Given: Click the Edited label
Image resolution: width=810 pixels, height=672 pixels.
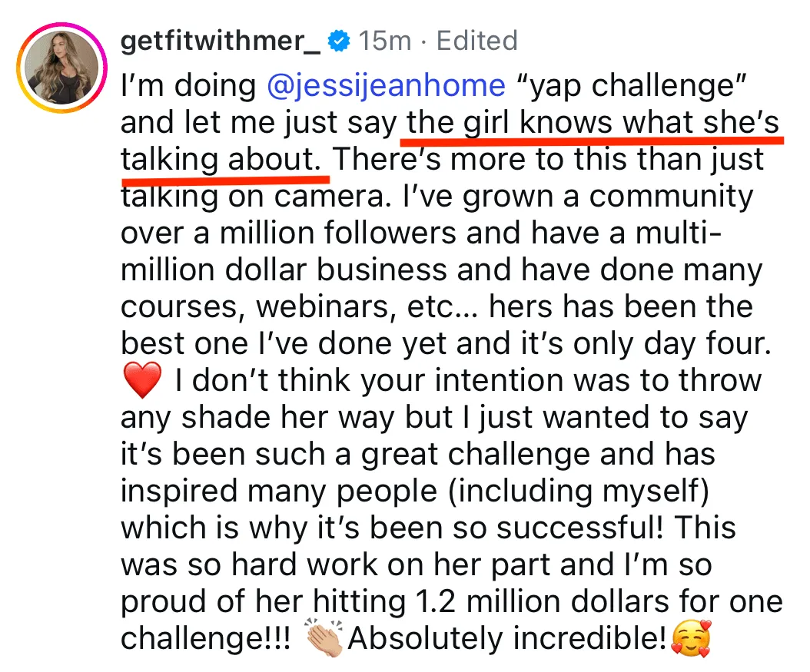Looking at the screenshot, I should (476, 41).
